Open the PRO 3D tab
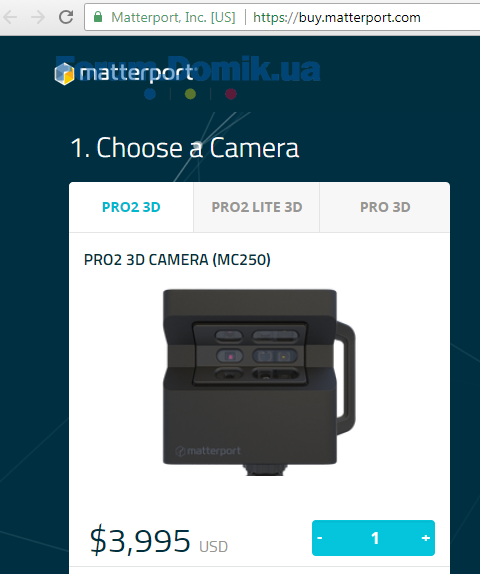 click(x=385, y=207)
